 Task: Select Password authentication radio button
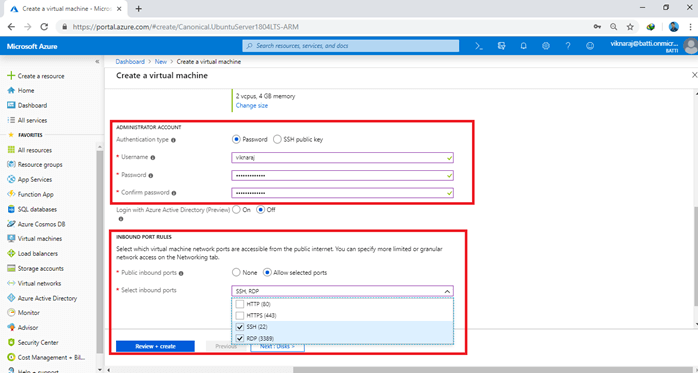click(x=236, y=139)
